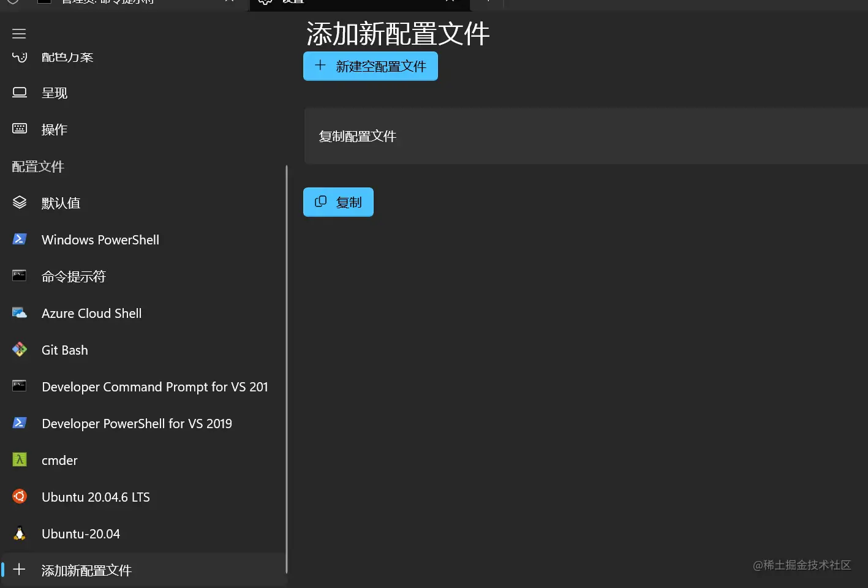Open the cmder profile
The width and height of the screenshot is (868, 588).
coord(143,460)
